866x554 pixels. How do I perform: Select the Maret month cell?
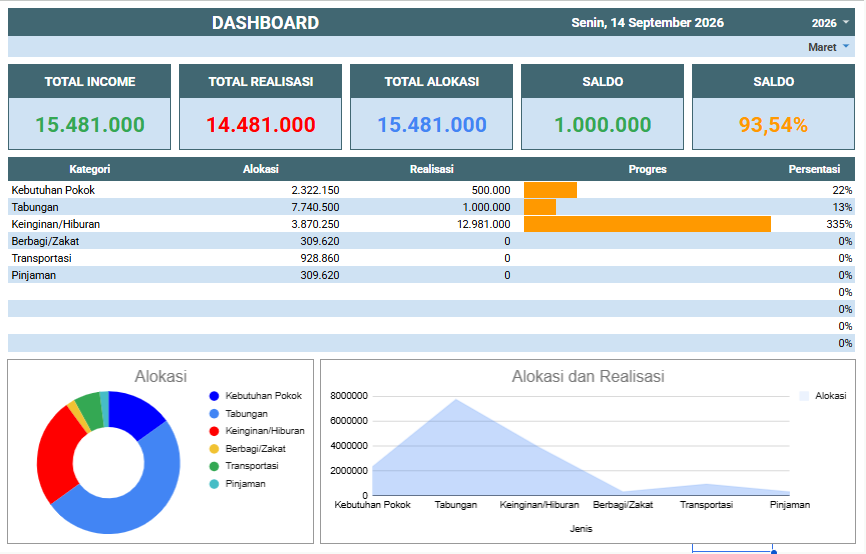(822, 47)
